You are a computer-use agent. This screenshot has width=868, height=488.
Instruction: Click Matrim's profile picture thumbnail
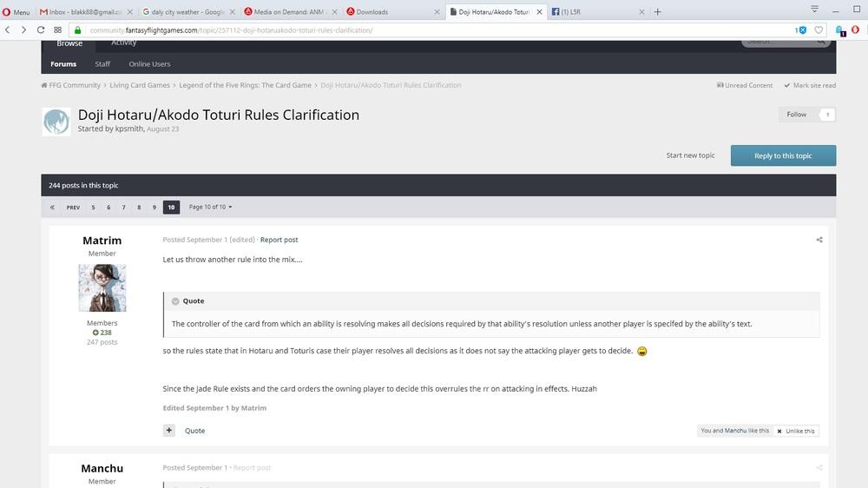coord(102,287)
